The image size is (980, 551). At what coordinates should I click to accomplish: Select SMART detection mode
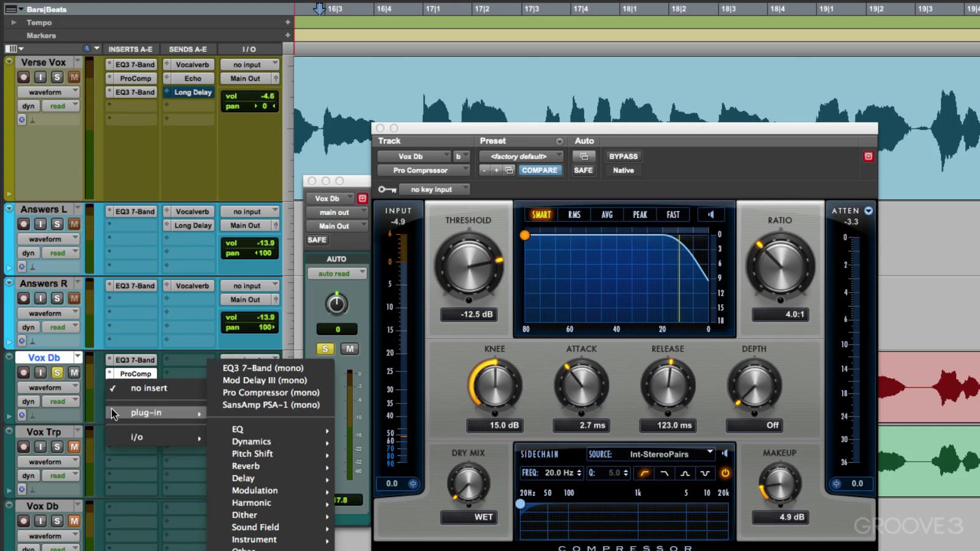541,215
